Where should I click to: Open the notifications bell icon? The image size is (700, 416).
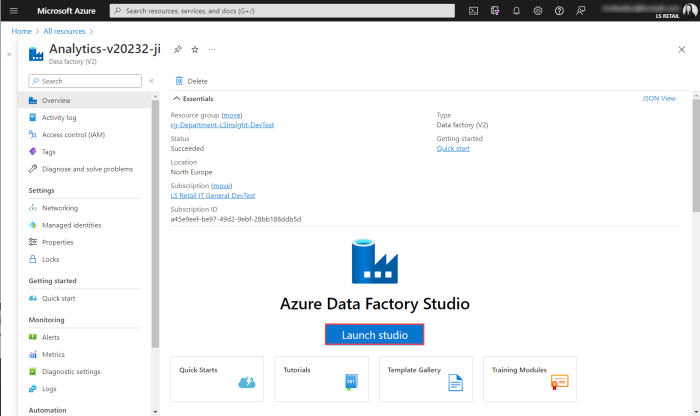[x=517, y=10]
